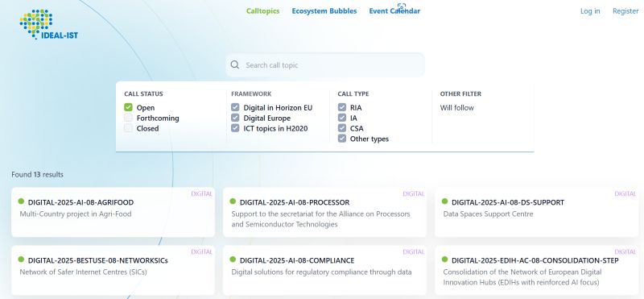This screenshot has width=644, height=299.
Task: Open DIGITAL-2025-AI-08-DS-SUPPORT call topic
Action: 508,202
